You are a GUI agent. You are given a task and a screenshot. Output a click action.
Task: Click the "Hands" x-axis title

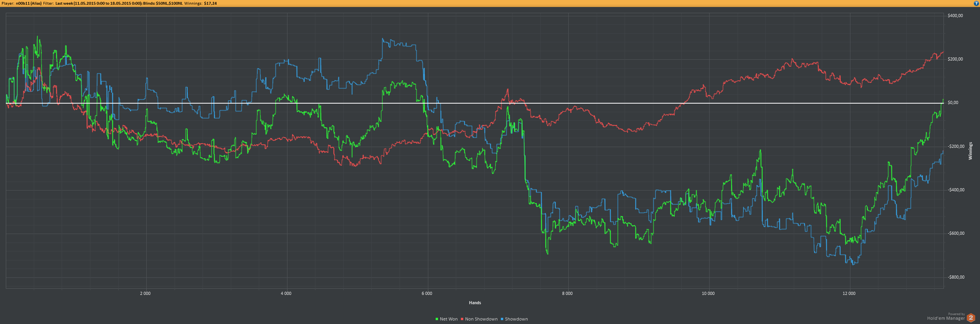coord(475,303)
